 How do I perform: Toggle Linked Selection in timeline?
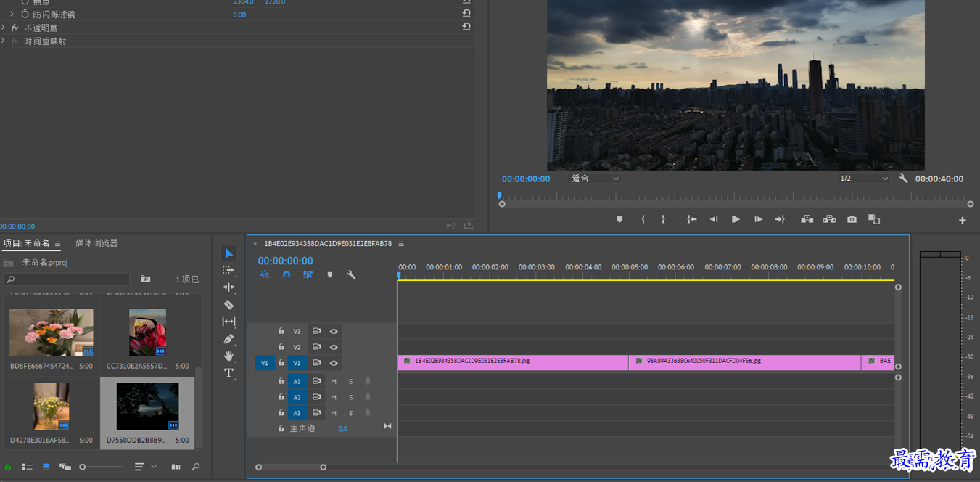point(308,275)
